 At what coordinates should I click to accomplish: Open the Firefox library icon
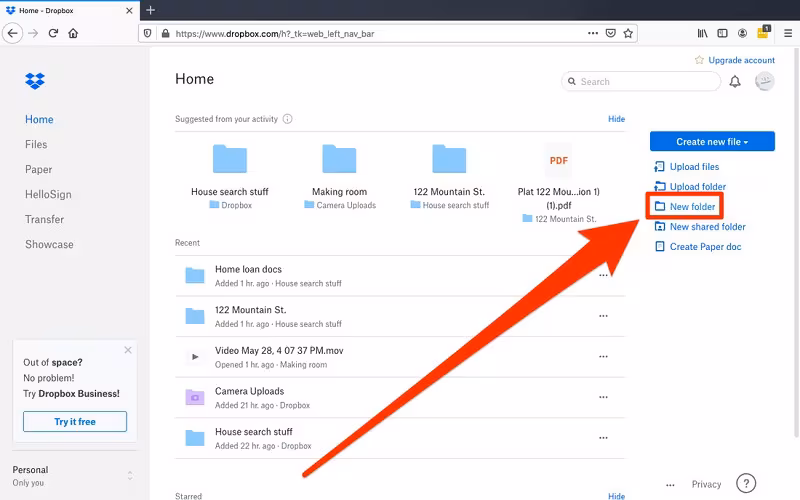click(703, 33)
